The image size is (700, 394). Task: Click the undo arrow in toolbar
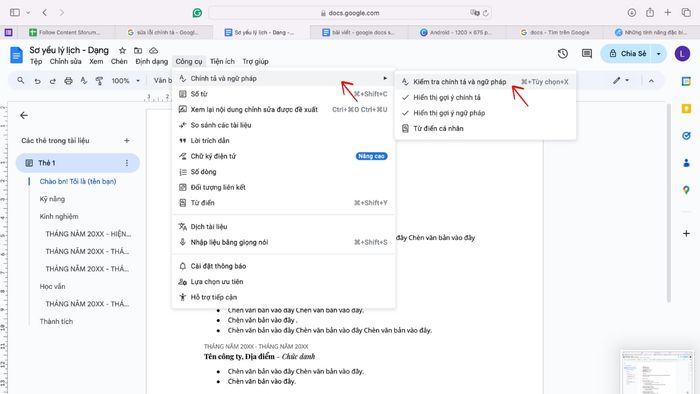point(38,81)
